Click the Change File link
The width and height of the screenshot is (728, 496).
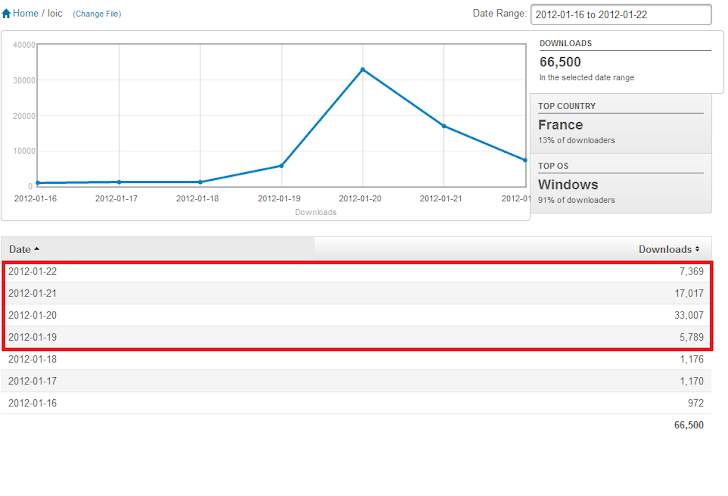(97, 14)
